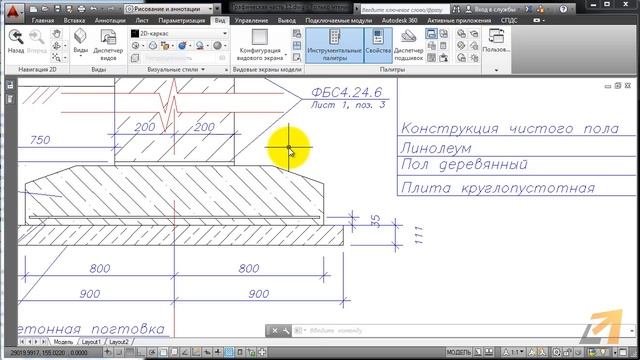Close the command line with X button

tap(275, 331)
